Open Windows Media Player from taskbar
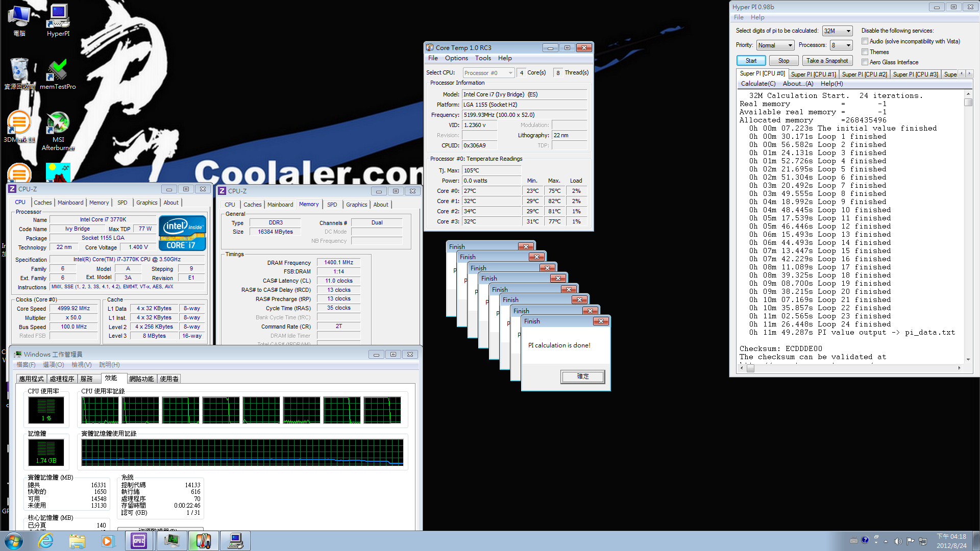This screenshot has width=980, height=551. 108,541
